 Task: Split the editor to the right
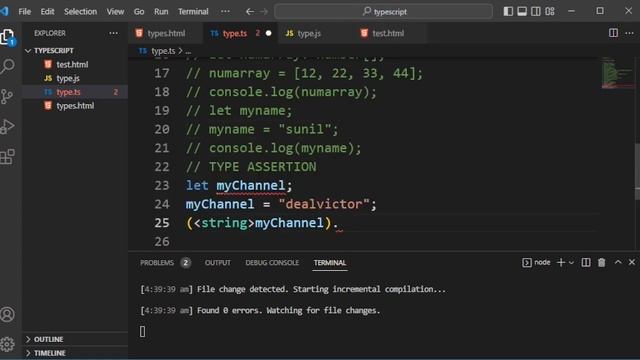click(613, 33)
